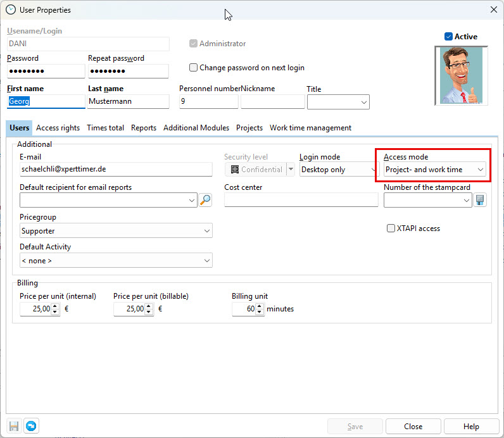Click the blue refresh icon at bottom left
This screenshot has height=438, width=504.
click(30, 427)
